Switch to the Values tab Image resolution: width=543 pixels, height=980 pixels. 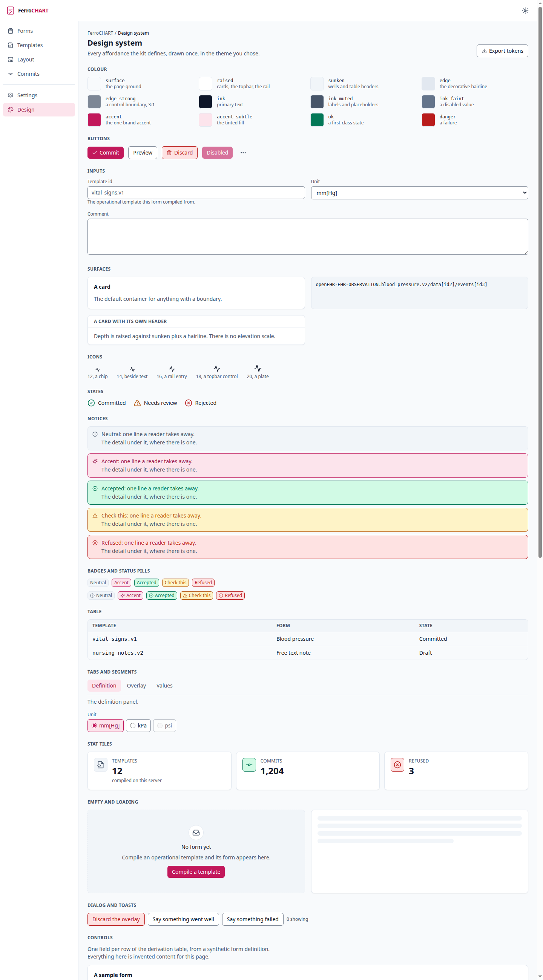tap(164, 686)
